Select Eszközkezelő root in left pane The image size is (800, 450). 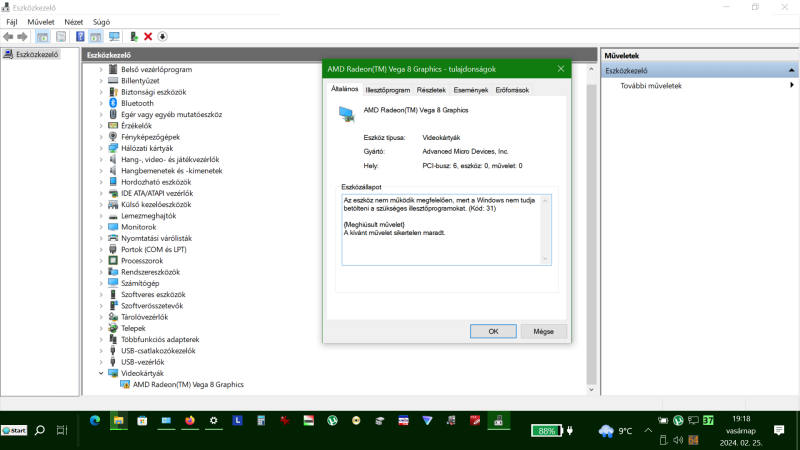point(37,55)
